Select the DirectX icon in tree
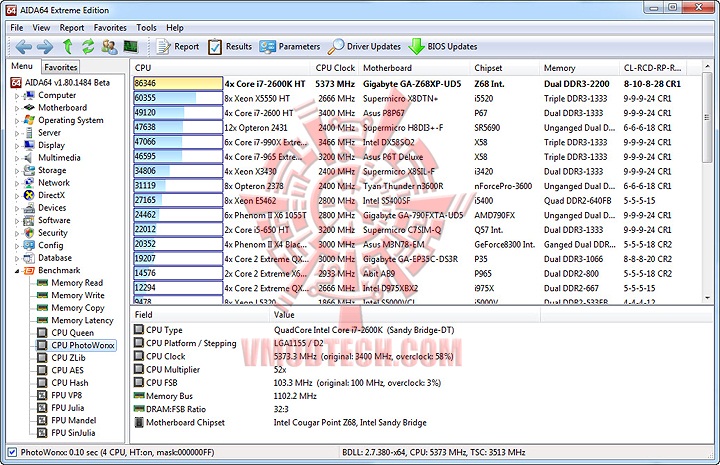This screenshot has width=720, height=465. tap(29, 195)
